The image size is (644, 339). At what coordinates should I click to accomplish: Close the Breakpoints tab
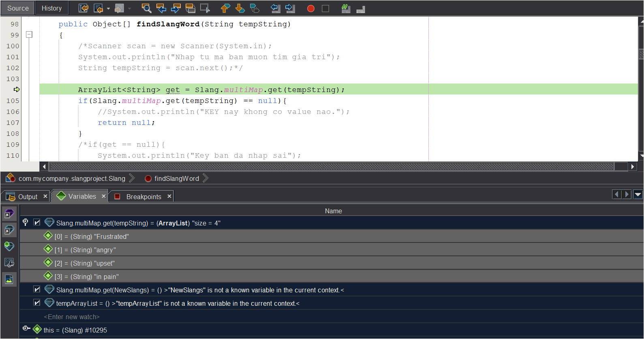[x=169, y=196]
